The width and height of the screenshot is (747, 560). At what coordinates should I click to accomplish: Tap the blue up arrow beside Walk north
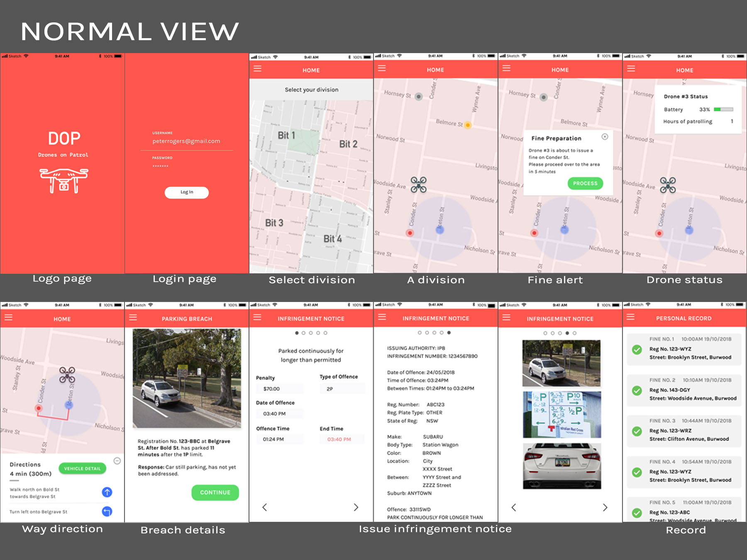(x=107, y=492)
